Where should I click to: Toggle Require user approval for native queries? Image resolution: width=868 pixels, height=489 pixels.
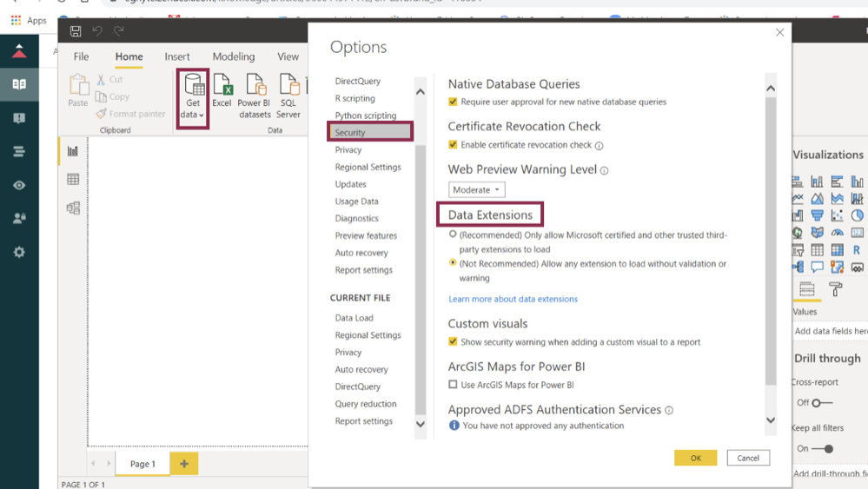click(453, 102)
